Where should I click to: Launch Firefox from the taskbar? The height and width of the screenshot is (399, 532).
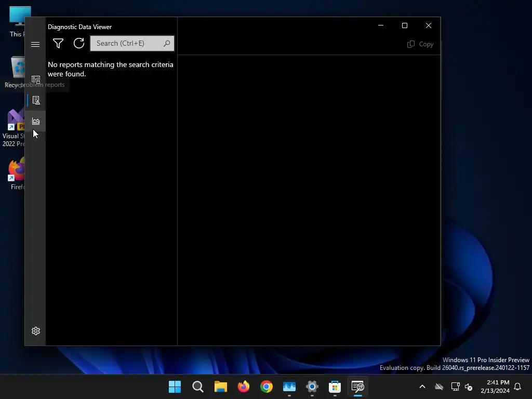(243, 387)
